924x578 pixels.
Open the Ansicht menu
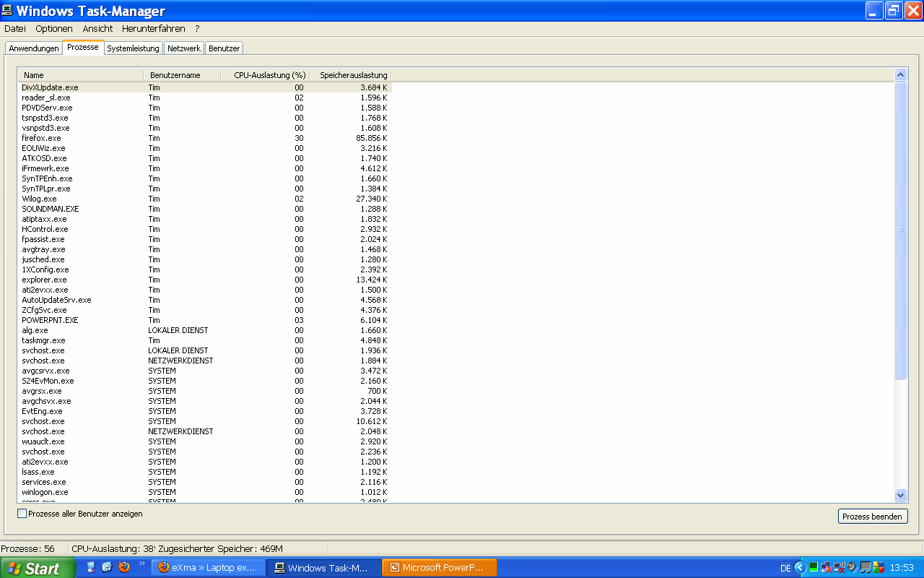97,29
